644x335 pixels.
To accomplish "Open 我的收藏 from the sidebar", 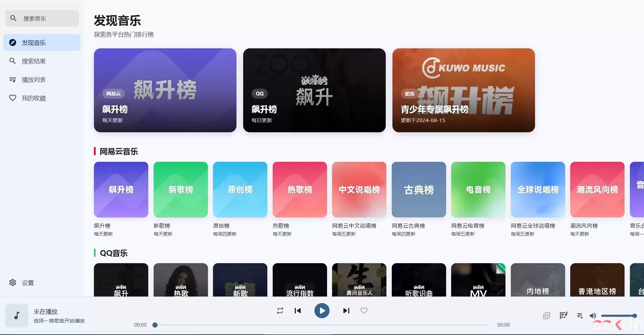I will coord(34,98).
